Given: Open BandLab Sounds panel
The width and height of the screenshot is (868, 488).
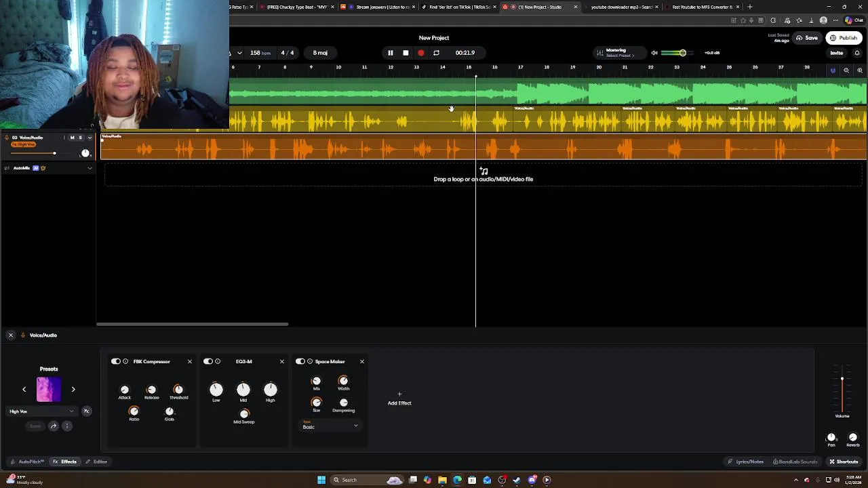Looking at the screenshot, I should [x=795, y=462].
